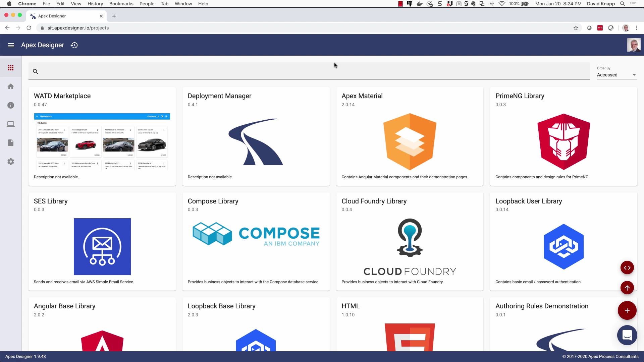Open the info panel from the sidebar
Screen dimensions: 644x362
(x=11, y=105)
